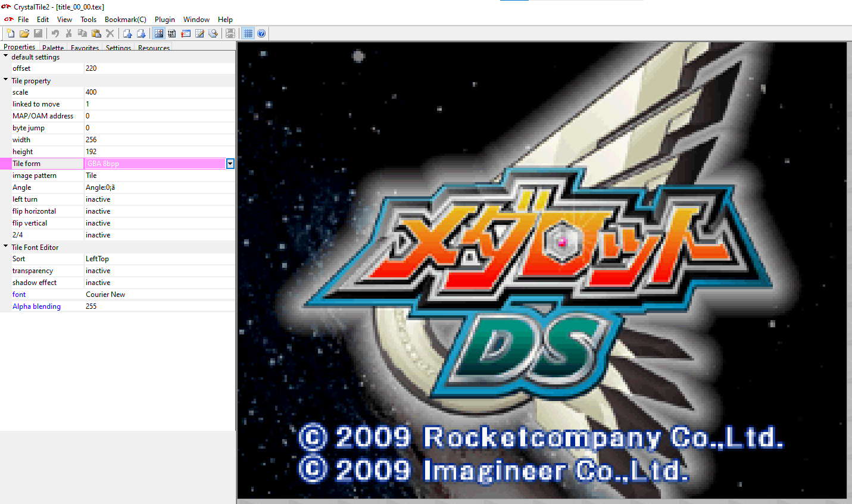Click the 2/4 inactive value
The image size is (852, 504).
point(159,235)
